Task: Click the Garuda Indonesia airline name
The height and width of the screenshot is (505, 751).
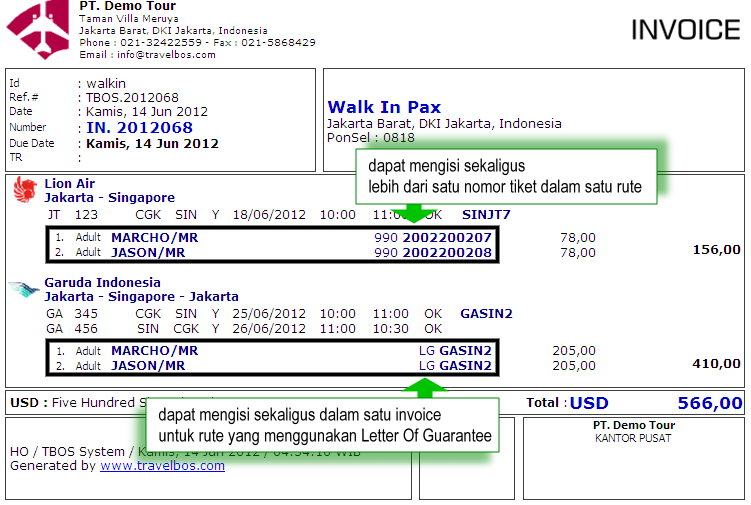Action: tap(102, 283)
